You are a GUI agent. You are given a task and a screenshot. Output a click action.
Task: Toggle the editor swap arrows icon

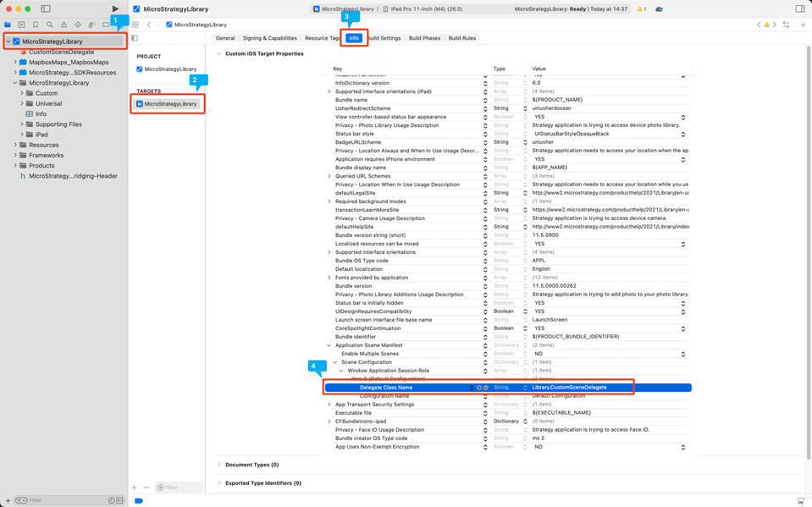pyautogui.click(x=786, y=25)
